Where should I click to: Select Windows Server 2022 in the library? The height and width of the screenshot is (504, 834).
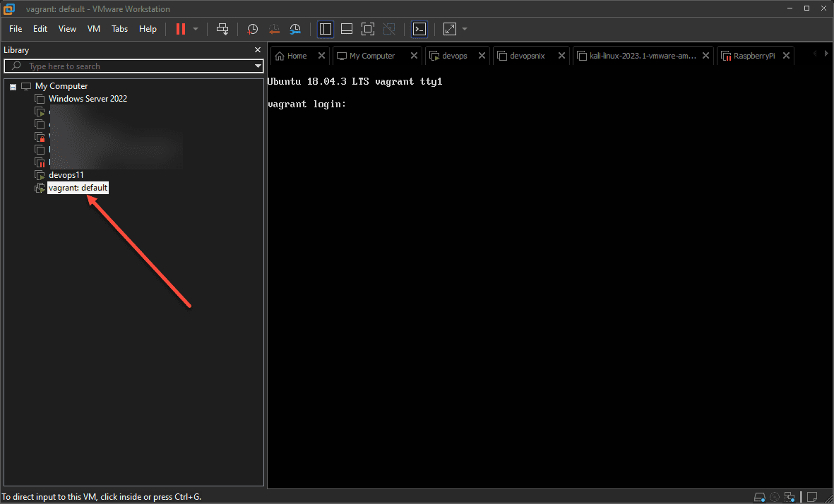click(88, 99)
